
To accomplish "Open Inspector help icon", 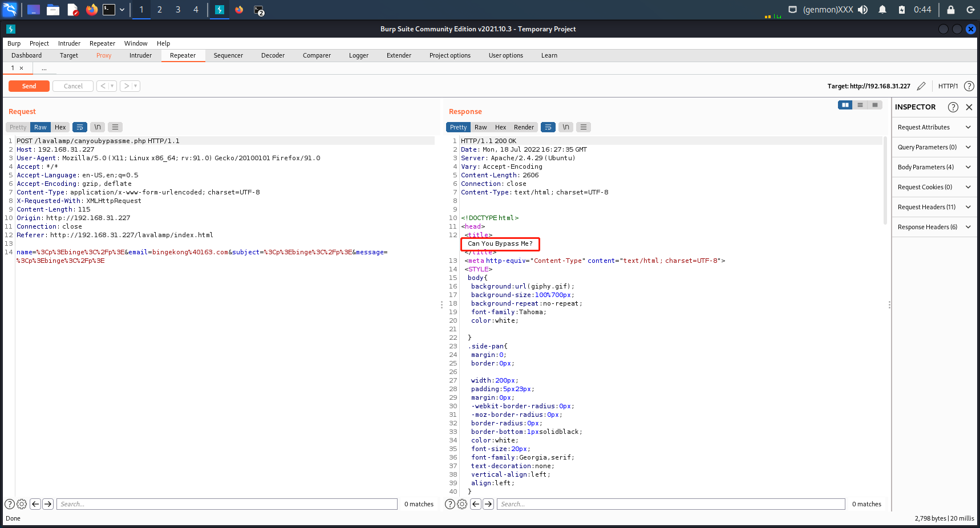I will [953, 107].
